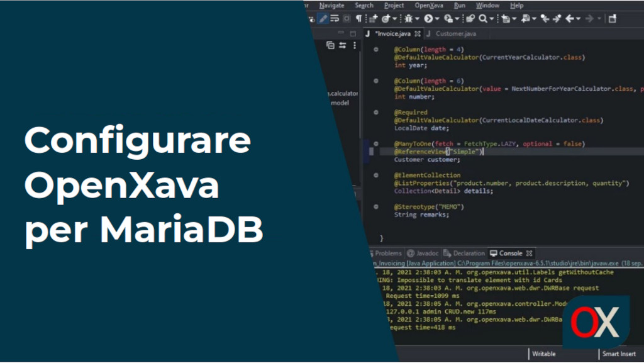Image resolution: width=644 pixels, height=363 pixels.
Task: Toggle Word Wrap in the toolbar
Action: coord(335,18)
